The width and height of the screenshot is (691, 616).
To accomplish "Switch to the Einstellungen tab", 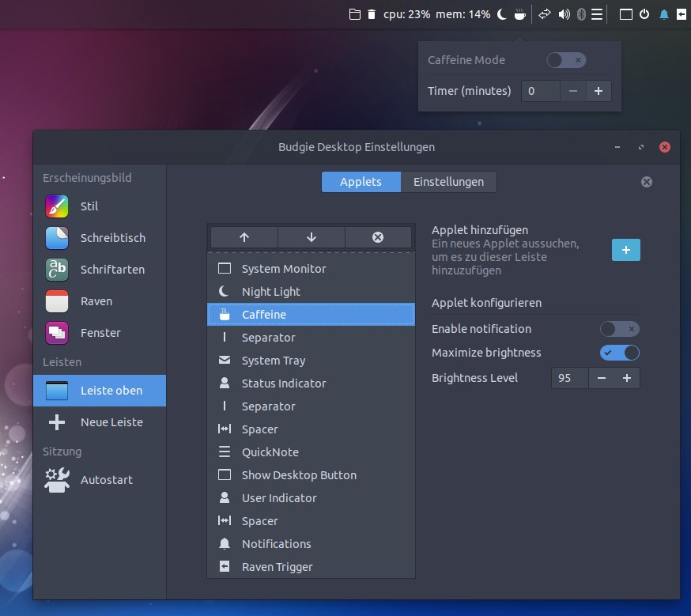I will click(448, 182).
